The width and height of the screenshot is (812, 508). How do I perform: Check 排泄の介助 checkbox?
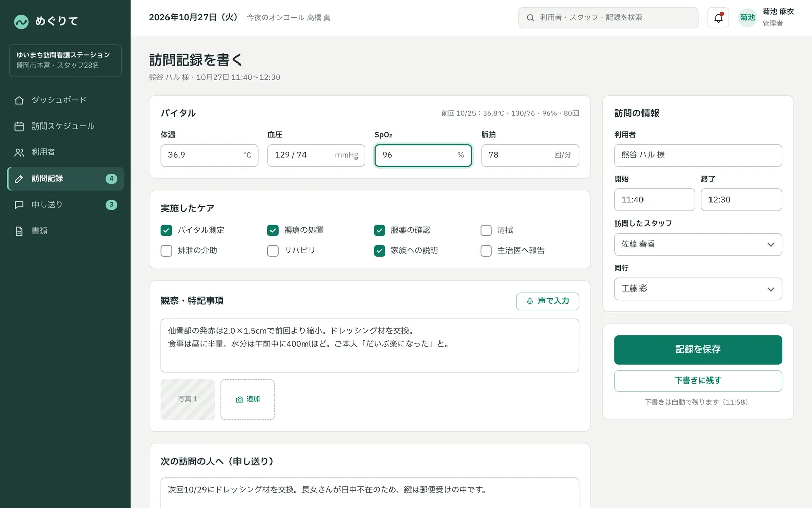tap(166, 251)
